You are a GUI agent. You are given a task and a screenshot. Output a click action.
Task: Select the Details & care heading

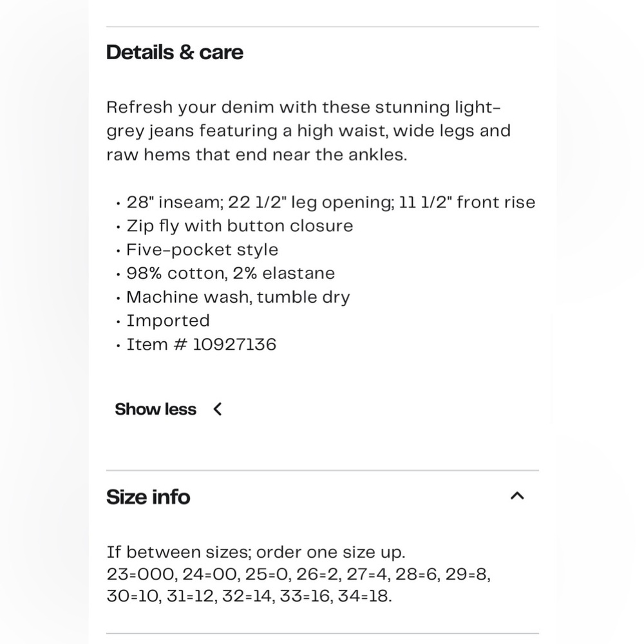coord(175,52)
